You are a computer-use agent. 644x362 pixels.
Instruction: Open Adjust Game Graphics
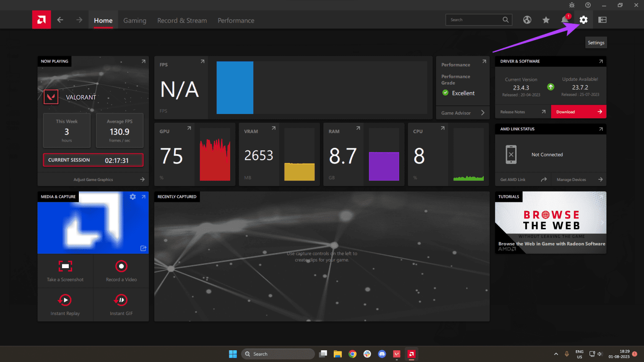point(93,179)
